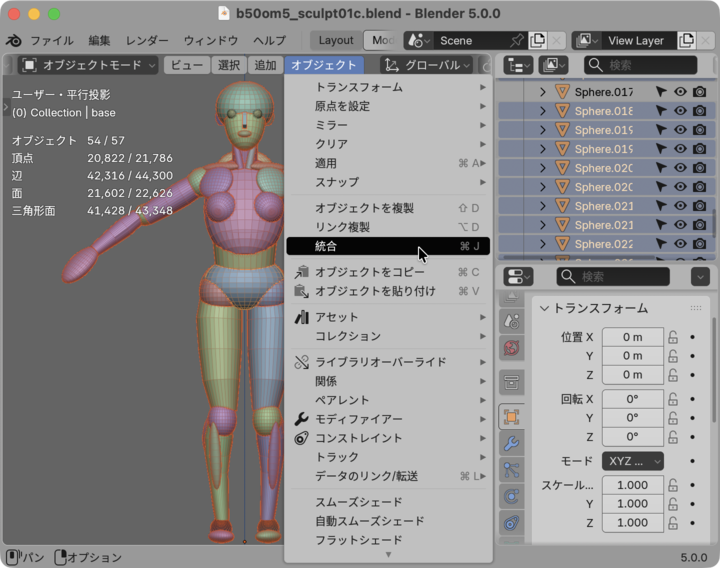Viewport: 720px width, 568px height.
Task: Toggle animation dot for 位置 X
Action: tap(692, 337)
